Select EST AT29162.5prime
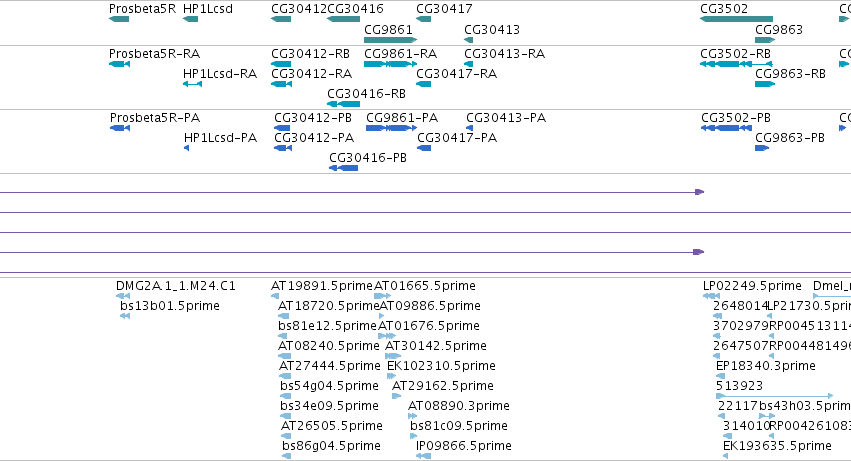 443,386
